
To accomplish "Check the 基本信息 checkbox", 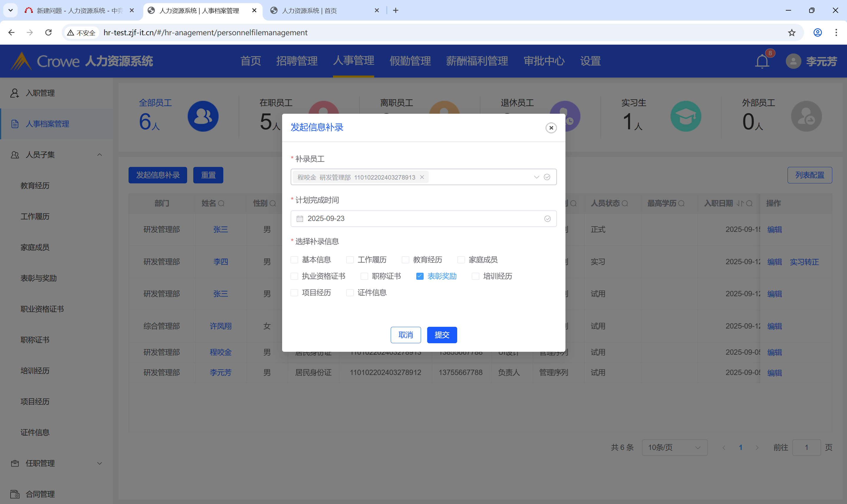I will click(x=294, y=260).
